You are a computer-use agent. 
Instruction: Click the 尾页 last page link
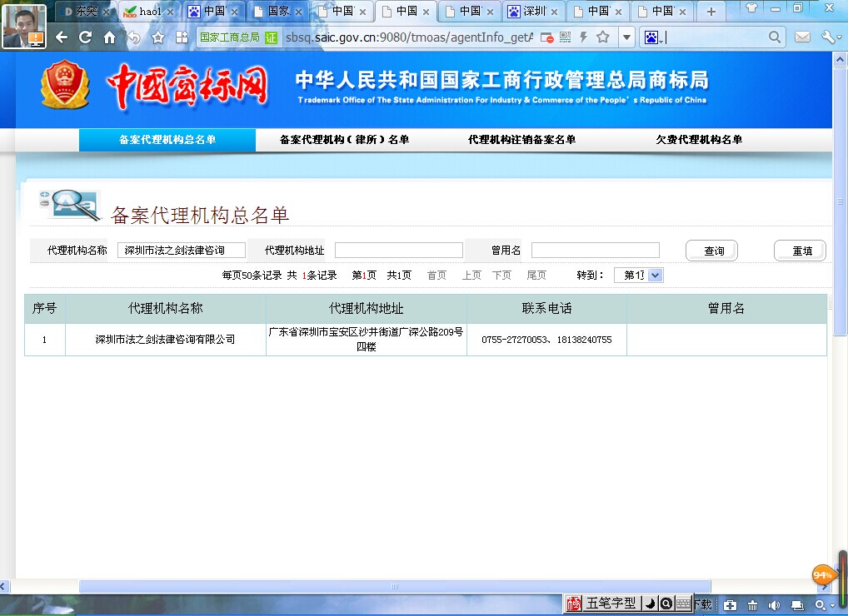click(536, 275)
